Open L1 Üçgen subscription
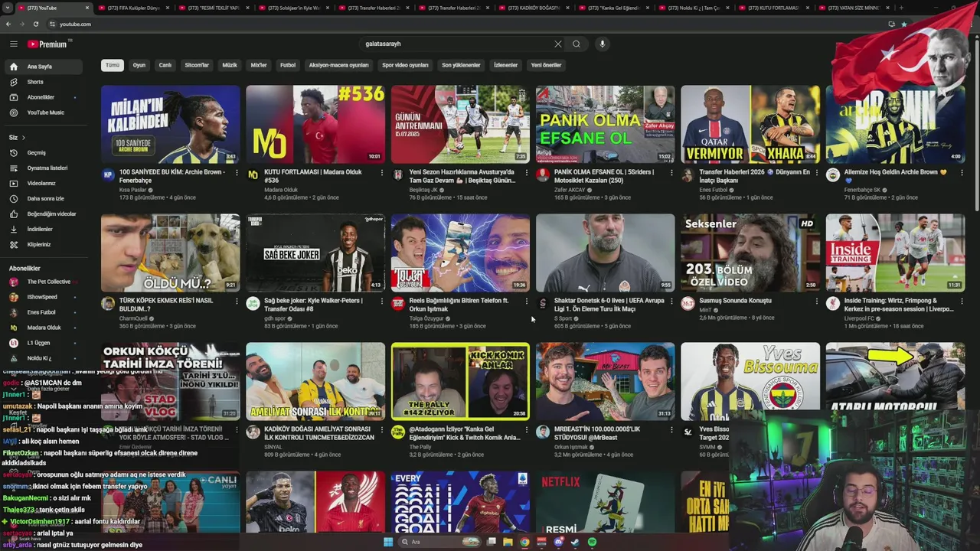 (43, 343)
